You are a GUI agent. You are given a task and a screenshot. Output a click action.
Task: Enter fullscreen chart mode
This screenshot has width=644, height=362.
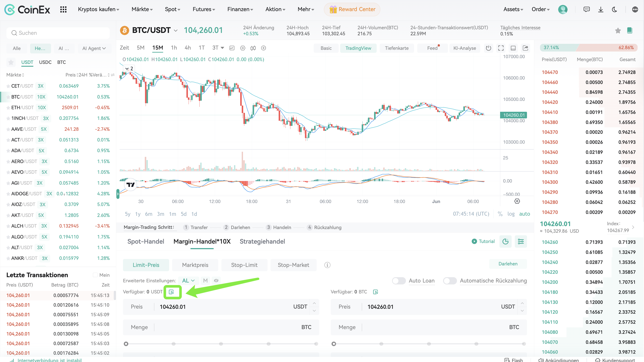pyautogui.click(x=501, y=48)
